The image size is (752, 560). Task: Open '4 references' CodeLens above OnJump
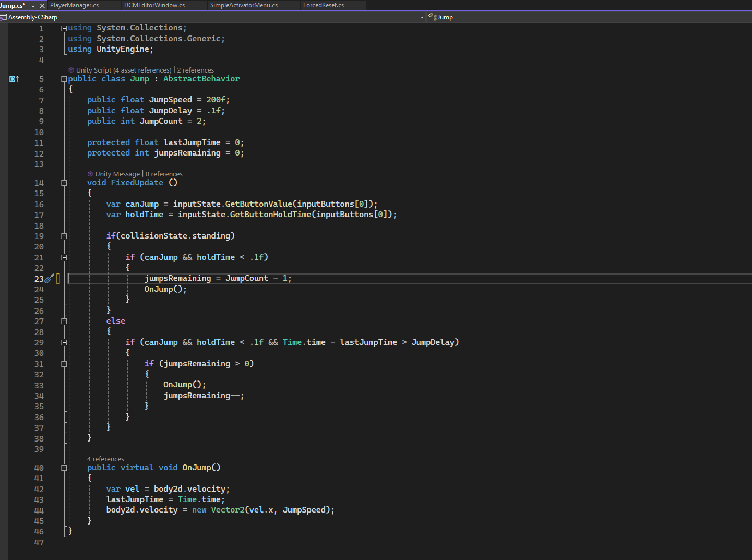[x=105, y=459]
